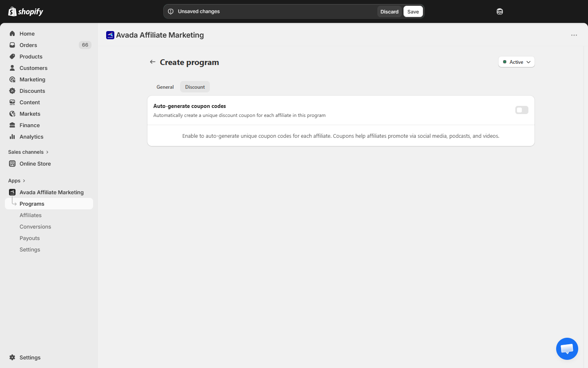Click the Orders count badge 66
Screen dimensions: 588x368
click(x=85, y=45)
